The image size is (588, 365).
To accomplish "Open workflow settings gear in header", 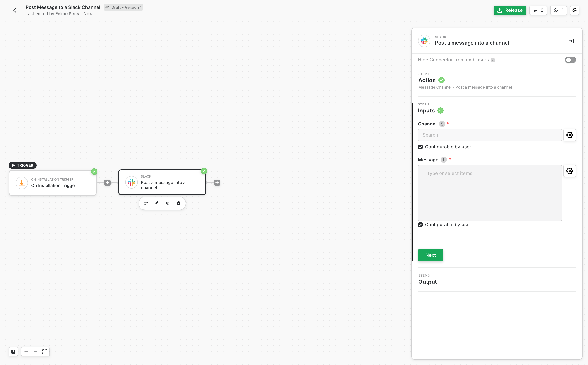I will pyautogui.click(x=575, y=10).
